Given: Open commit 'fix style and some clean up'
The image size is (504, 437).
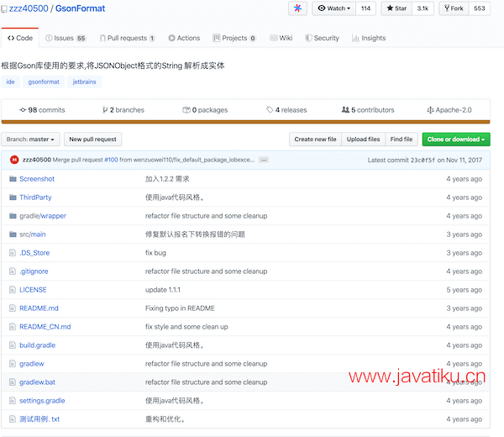Looking at the screenshot, I should coord(186,327).
